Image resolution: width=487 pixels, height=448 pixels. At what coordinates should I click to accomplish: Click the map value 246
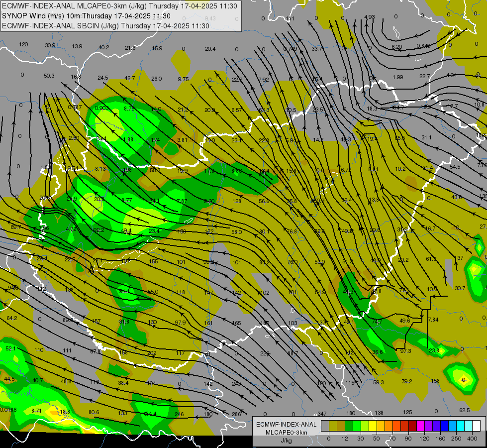pos(179,414)
